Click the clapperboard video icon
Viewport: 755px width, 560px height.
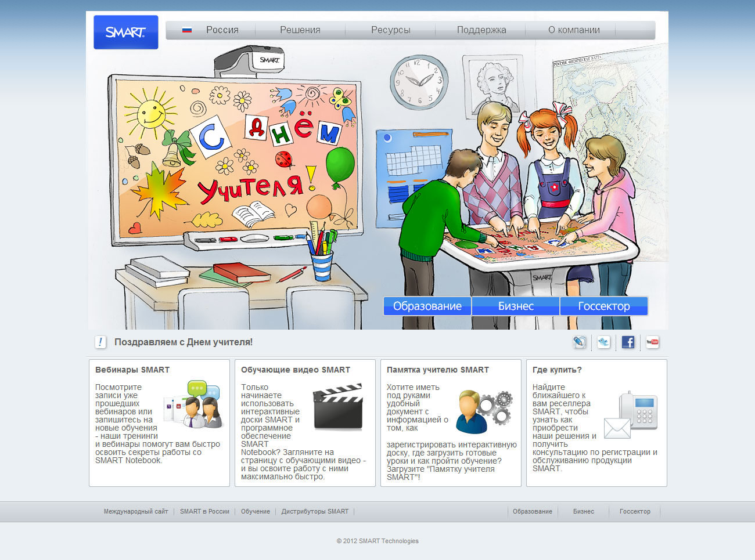(x=338, y=406)
